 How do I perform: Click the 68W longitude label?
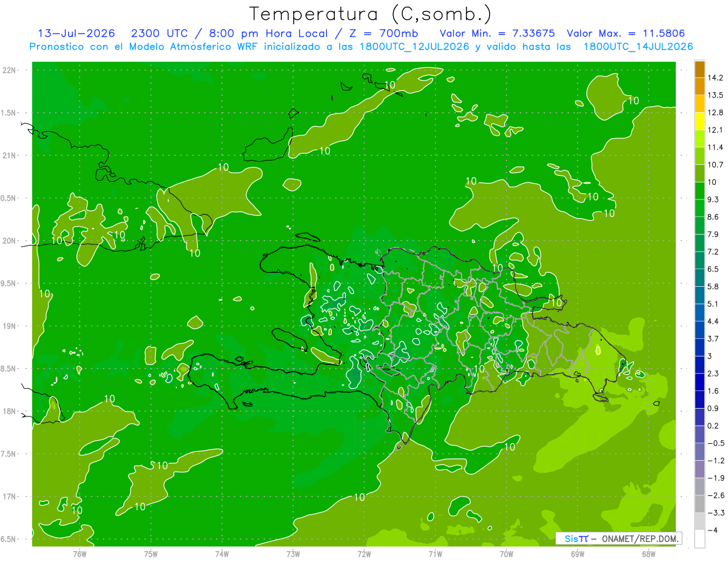648,554
